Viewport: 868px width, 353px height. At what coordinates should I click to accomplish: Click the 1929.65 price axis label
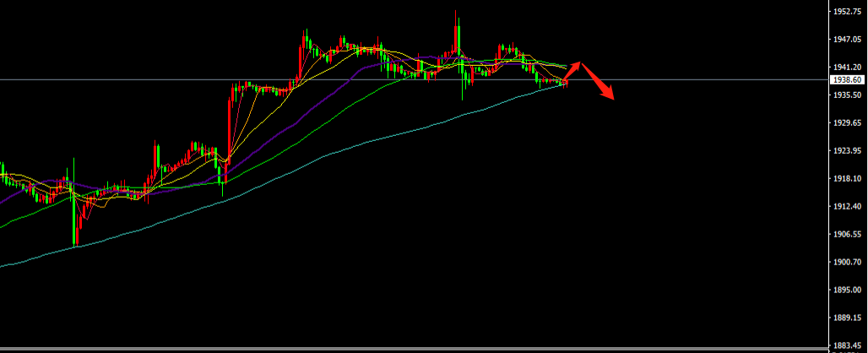tap(848, 122)
